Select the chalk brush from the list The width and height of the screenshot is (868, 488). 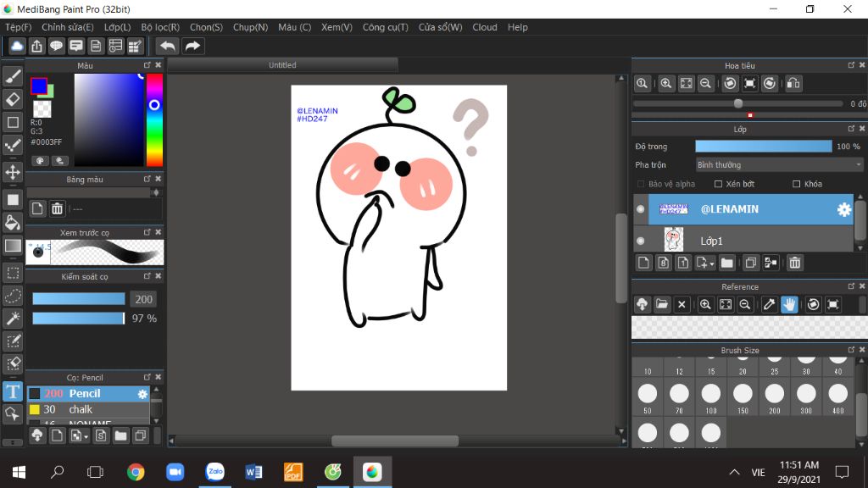(x=81, y=409)
